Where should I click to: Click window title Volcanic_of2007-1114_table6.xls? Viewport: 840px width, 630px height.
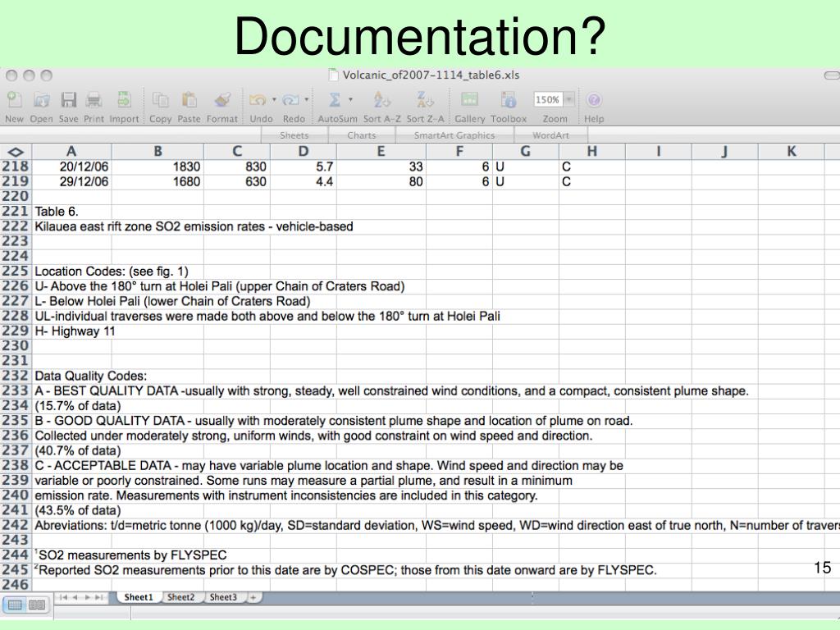(431, 75)
